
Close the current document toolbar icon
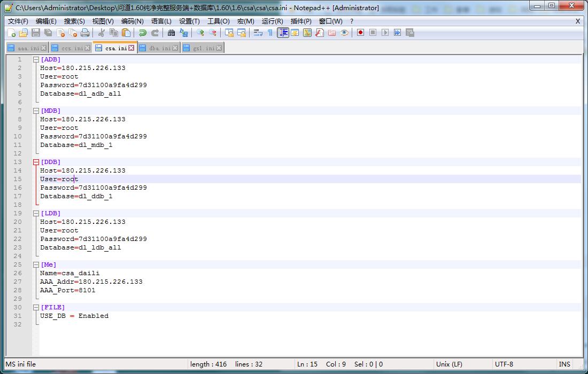(61, 33)
